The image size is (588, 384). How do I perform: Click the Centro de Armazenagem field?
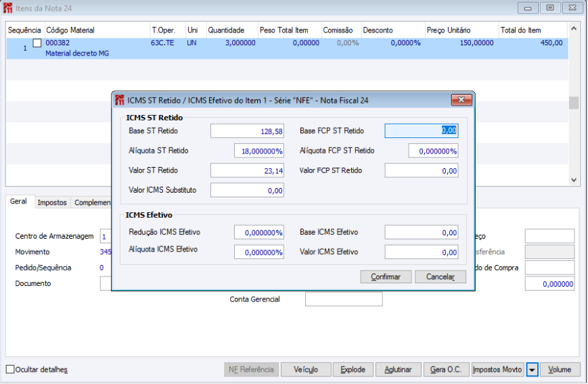(x=106, y=237)
